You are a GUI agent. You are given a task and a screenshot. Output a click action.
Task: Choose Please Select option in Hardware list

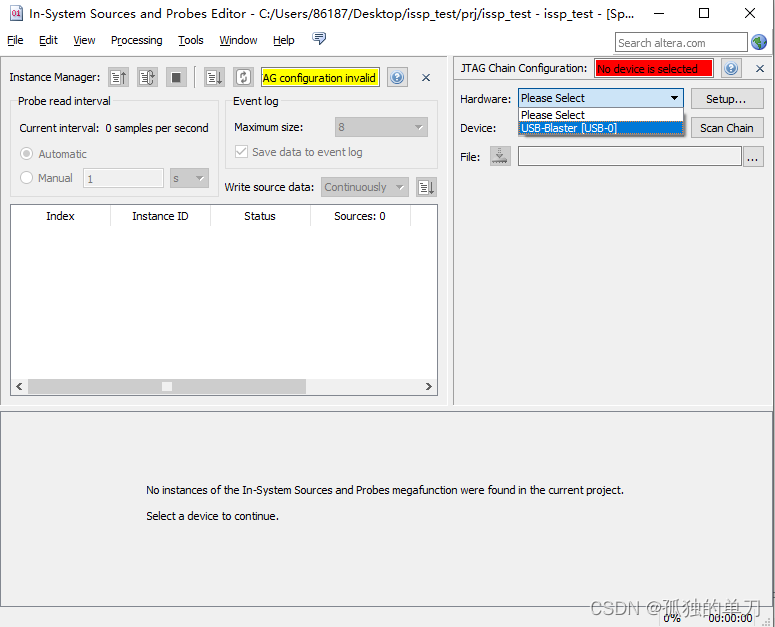(x=601, y=115)
